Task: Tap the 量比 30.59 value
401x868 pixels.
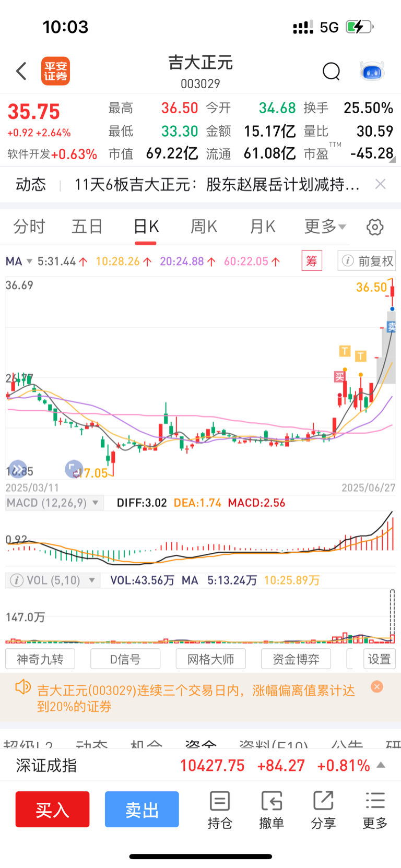Action: point(375,131)
